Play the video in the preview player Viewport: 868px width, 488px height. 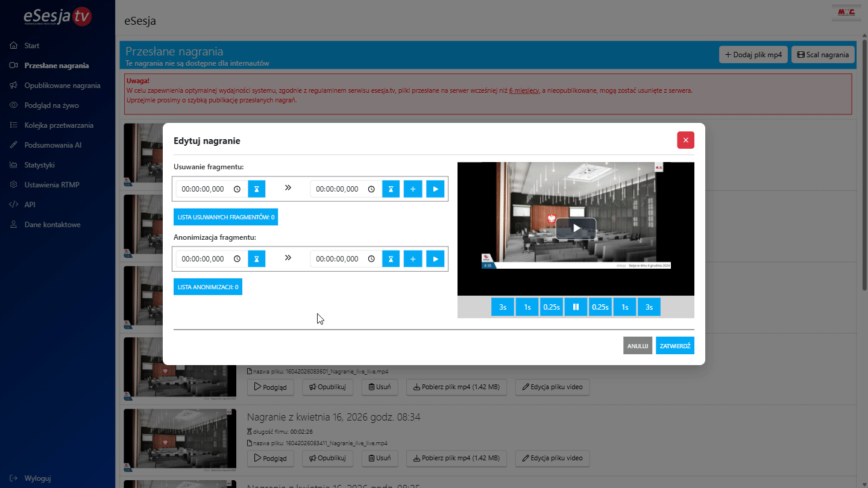click(x=576, y=228)
